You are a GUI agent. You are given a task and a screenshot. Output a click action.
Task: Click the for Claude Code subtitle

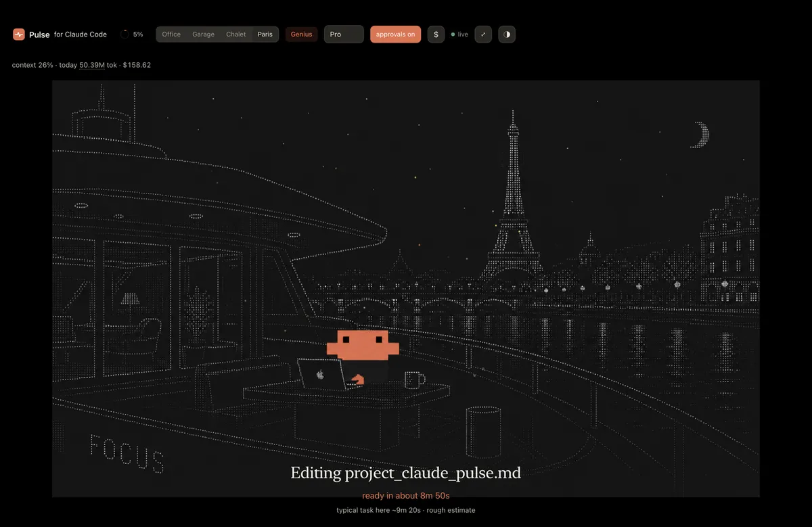pos(81,35)
